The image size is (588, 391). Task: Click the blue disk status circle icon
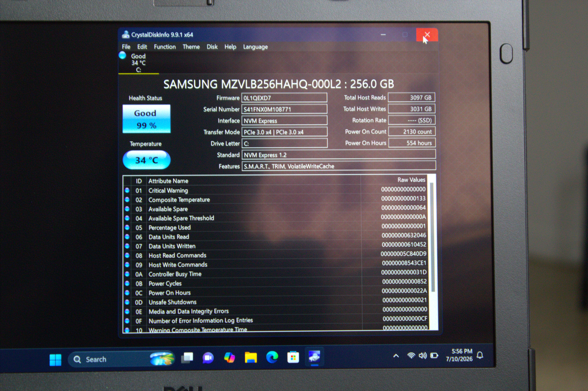click(x=122, y=55)
